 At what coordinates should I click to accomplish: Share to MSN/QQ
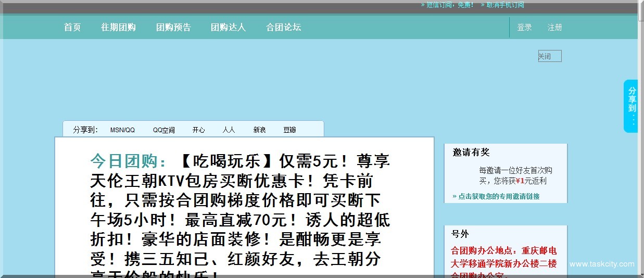pyautogui.click(x=122, y=130)
